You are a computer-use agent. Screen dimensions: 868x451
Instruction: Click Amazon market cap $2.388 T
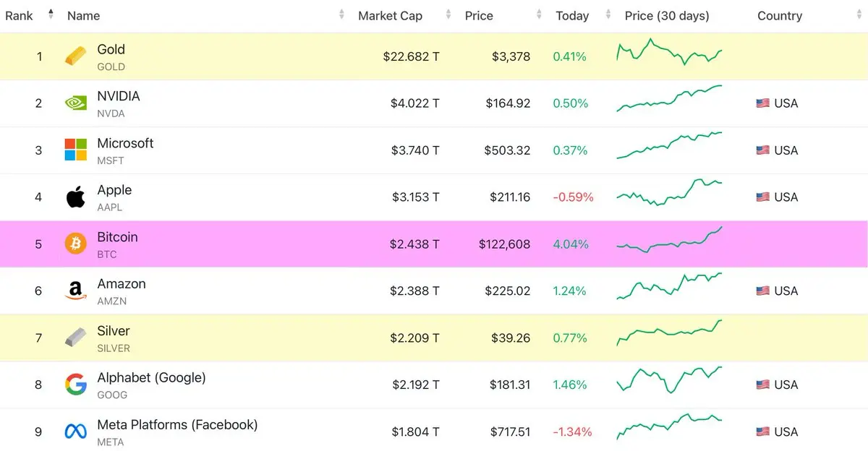click(414, 291)
